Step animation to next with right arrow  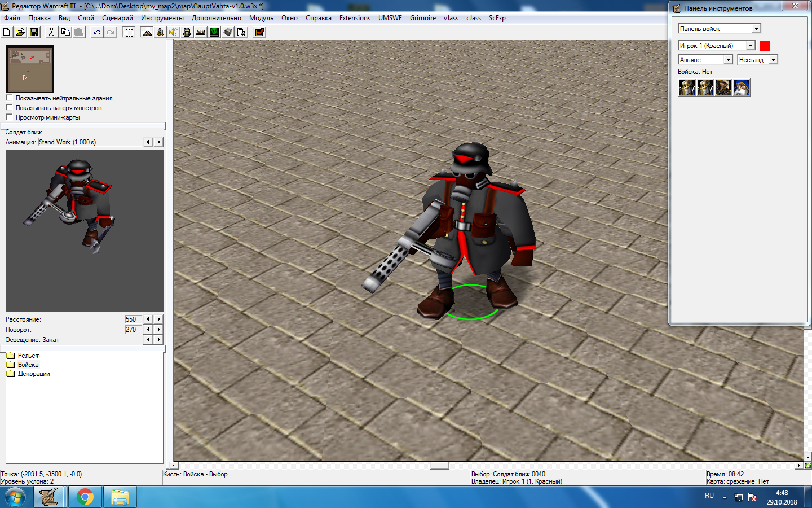[x=159, y=142]
